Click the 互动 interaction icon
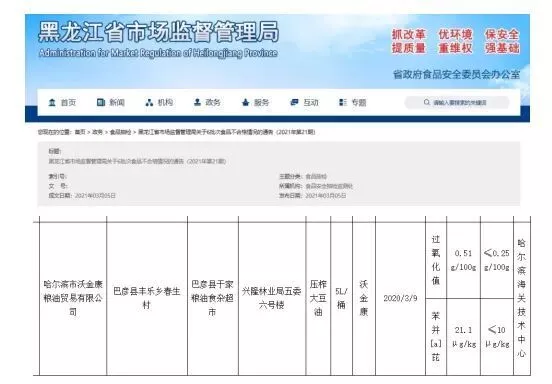Screen dimensions: 552x384 point(294,102)
